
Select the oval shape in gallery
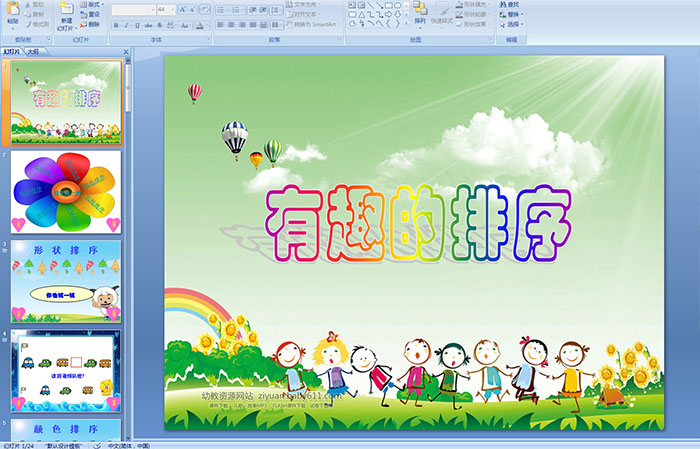point(397,5)
